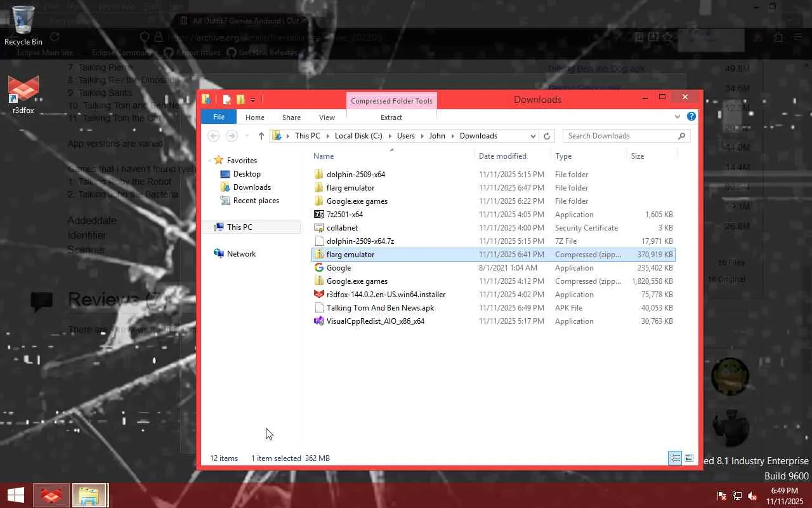Click the search magnifier icon
Viewport: 812px width, 508px height.
[x=682, y=136]
